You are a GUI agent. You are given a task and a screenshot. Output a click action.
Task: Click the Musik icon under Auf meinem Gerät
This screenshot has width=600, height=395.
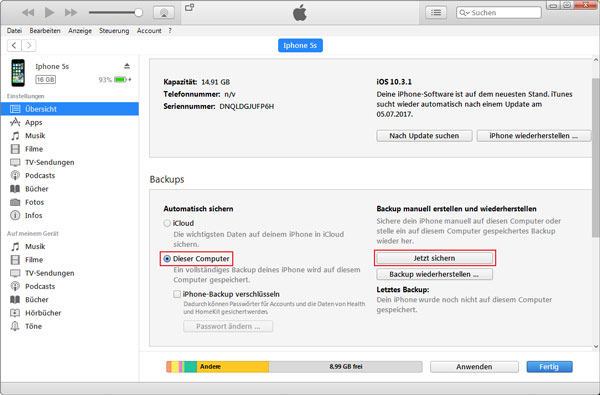click(x=15, y=246)
